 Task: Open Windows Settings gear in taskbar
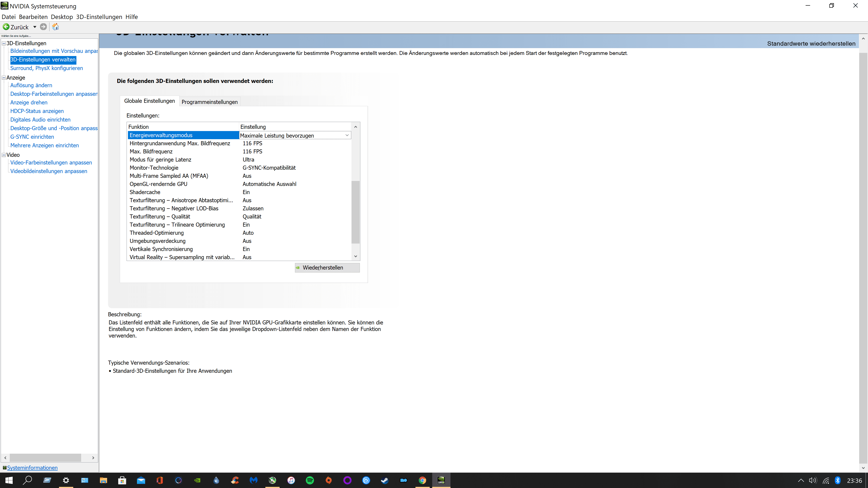(66, 481)
